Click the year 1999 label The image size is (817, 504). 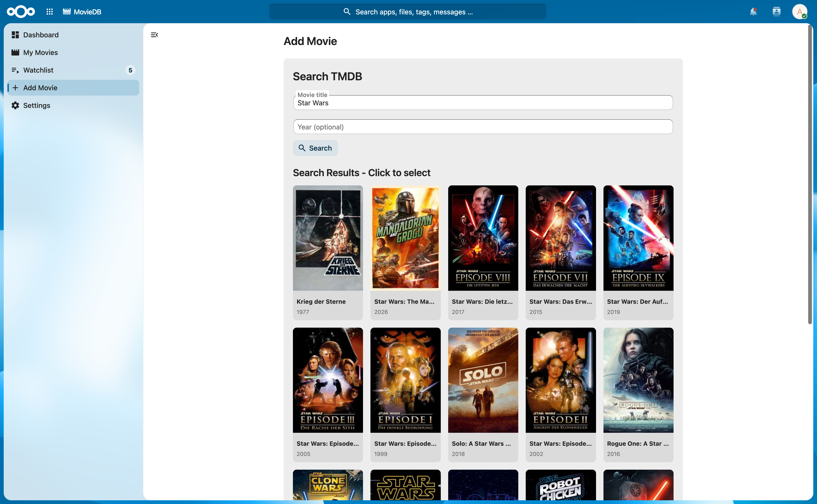coord(381,454)
